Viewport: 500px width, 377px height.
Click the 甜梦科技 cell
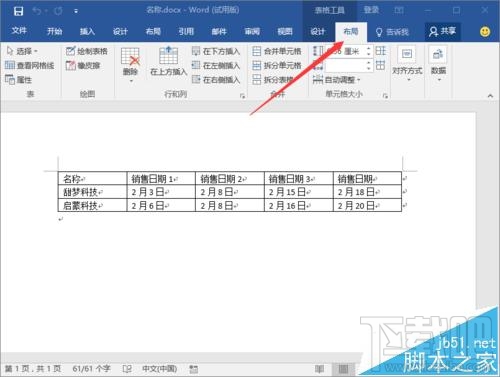pos(92,192)
